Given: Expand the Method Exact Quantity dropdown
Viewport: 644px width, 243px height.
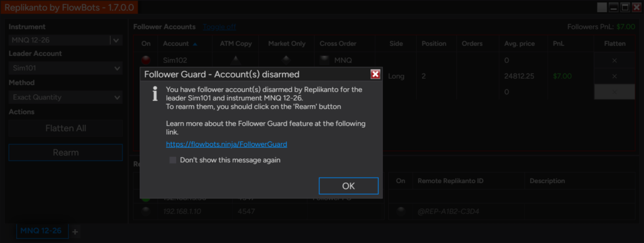Looking at the screenshot, I should [65, 98].
